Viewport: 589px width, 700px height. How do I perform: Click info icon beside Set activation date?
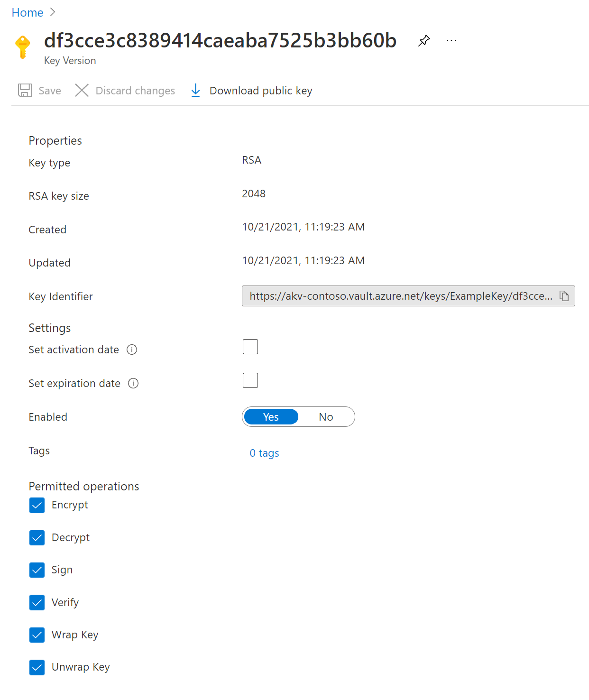[132, 350]
